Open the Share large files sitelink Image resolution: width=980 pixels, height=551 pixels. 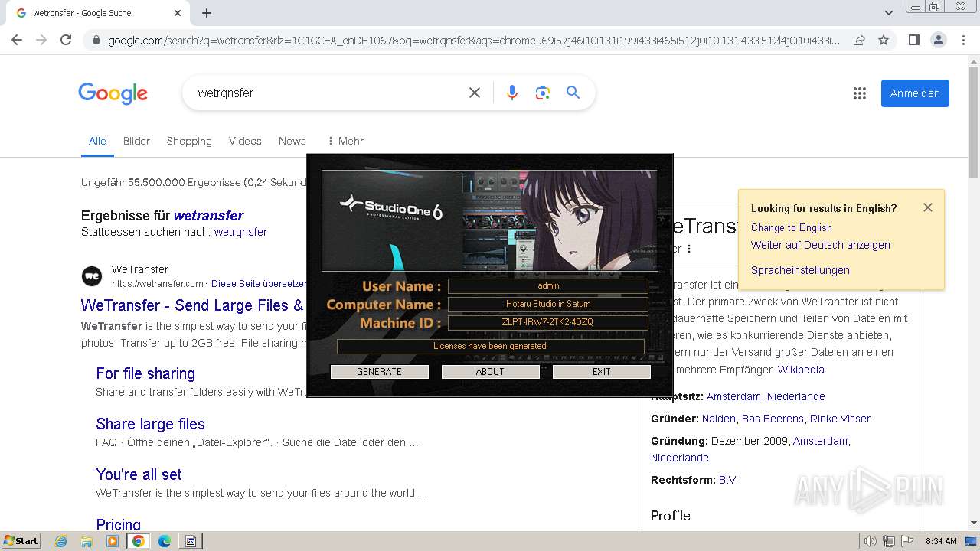coord(150,424)
